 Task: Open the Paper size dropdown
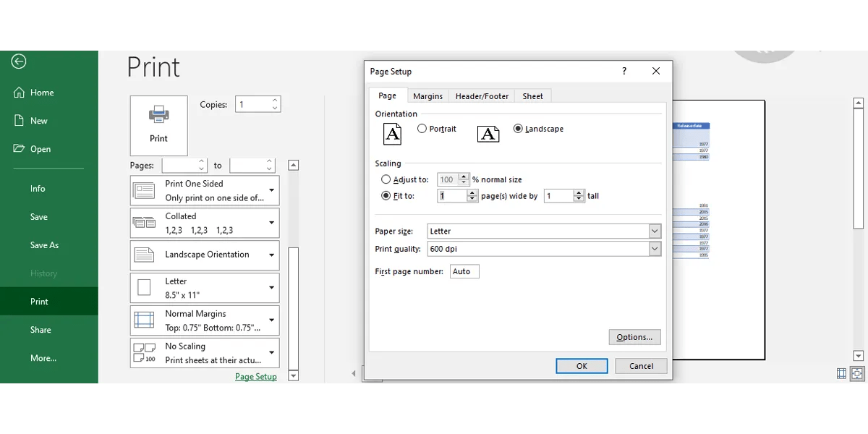(654, 231)
